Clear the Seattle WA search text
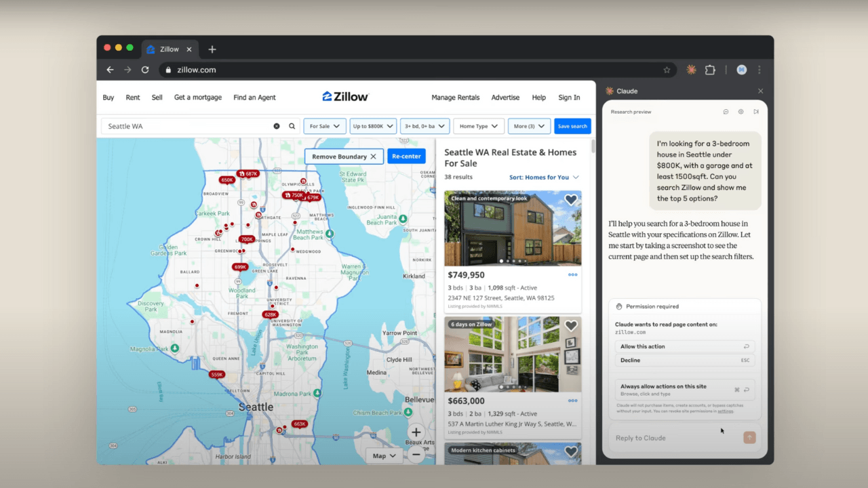The image size is (868, 488). pos(277,126)
